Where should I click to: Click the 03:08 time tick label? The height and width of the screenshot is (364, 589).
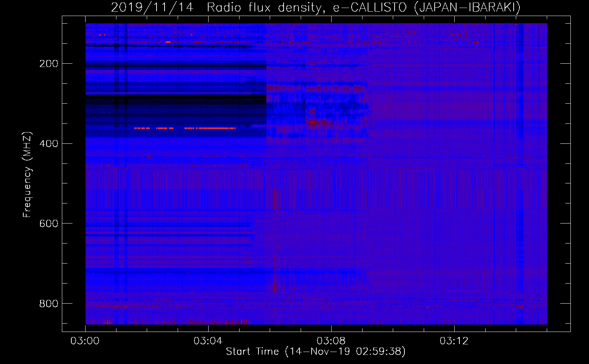click(331, 341)
